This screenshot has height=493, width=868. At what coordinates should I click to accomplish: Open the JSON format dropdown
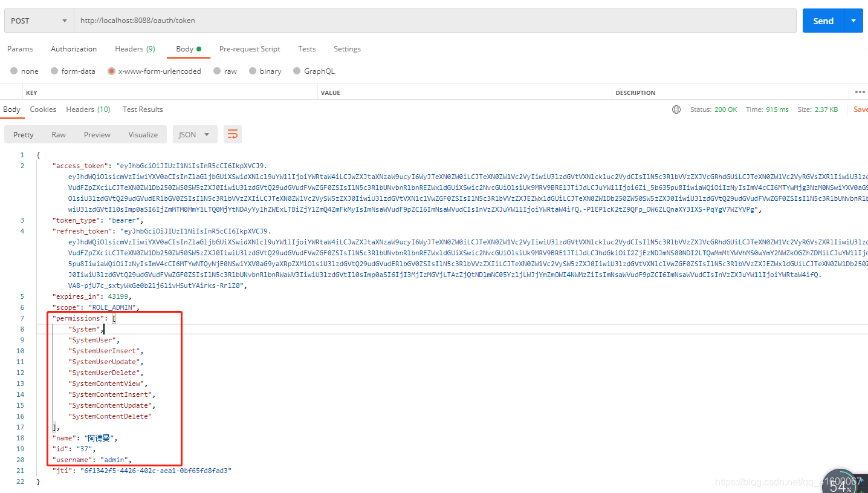[195, 134]
